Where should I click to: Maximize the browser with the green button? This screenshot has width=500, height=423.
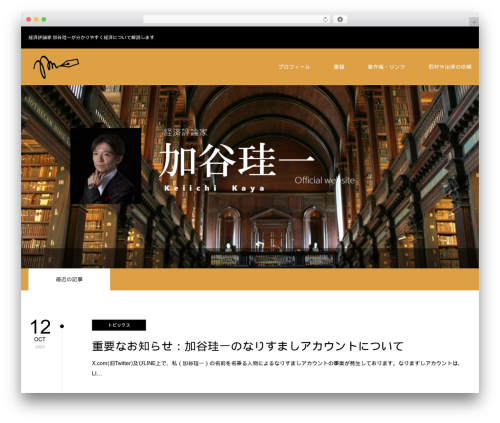pyautogui.click(x=44, y=19)
